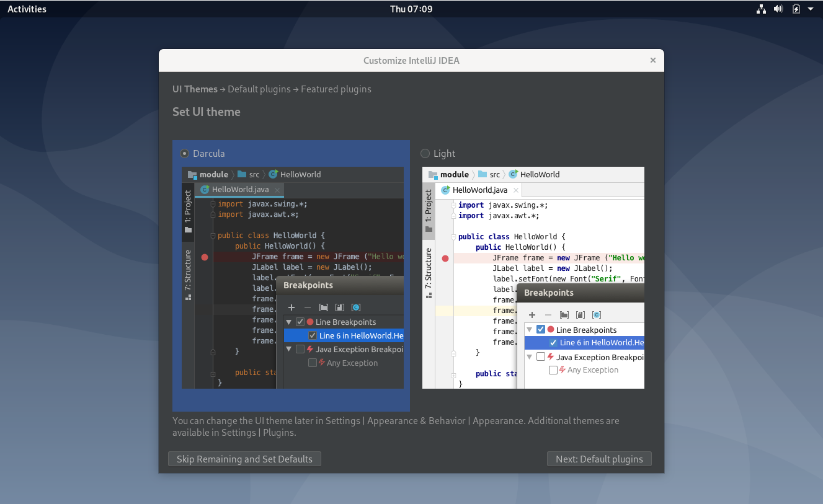Click Next: Default plugins button
This screenshot has width=823, height=504.
point(599,459)
